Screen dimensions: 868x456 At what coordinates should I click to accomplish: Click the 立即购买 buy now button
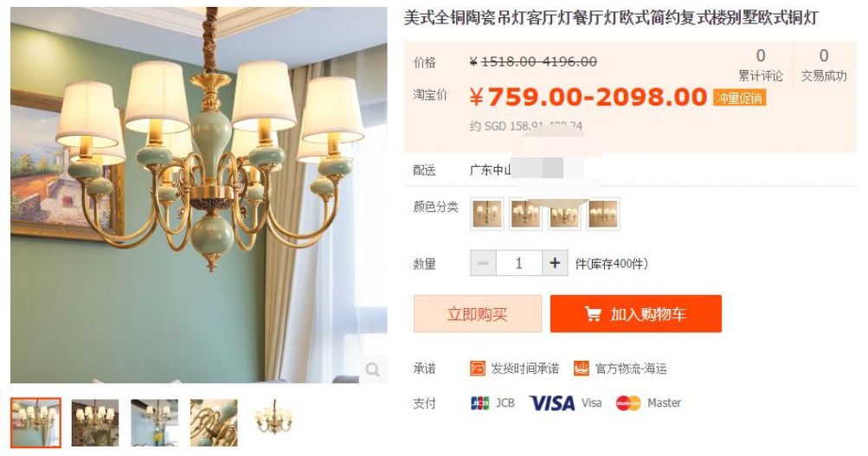click(x=477, y=314)
